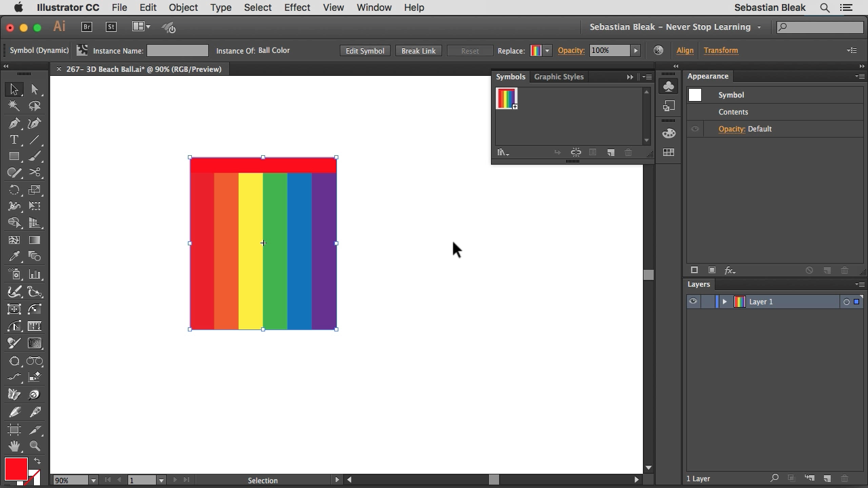Click the red fill color swatch
The width and height of the screenshot is (868, 488).
tap(16, 469)
